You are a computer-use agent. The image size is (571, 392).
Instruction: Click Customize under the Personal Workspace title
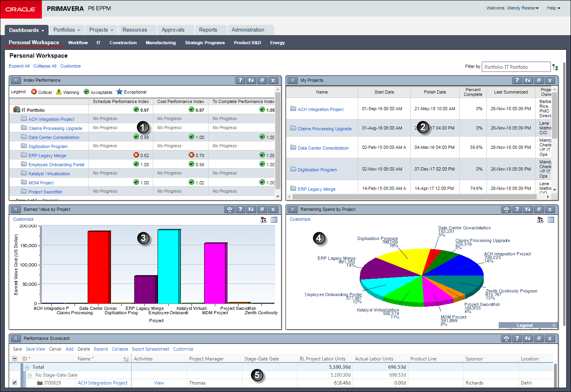click(70, 66)
